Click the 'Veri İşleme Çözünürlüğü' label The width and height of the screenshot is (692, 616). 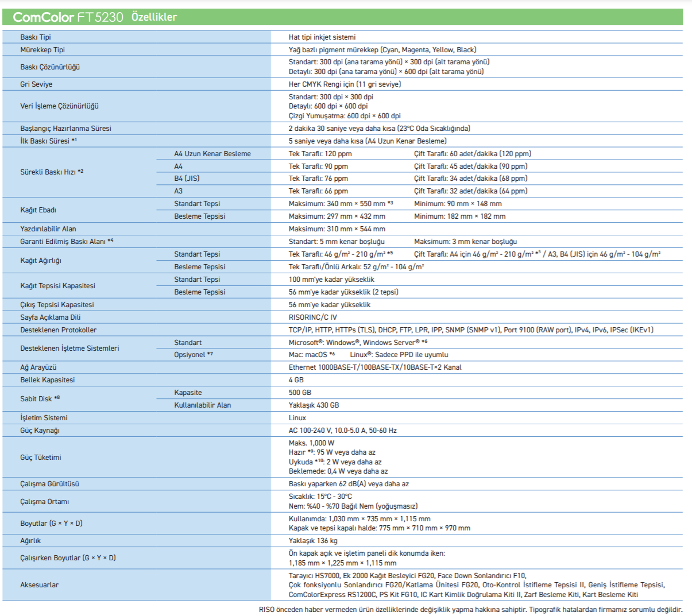click(60, 106)
